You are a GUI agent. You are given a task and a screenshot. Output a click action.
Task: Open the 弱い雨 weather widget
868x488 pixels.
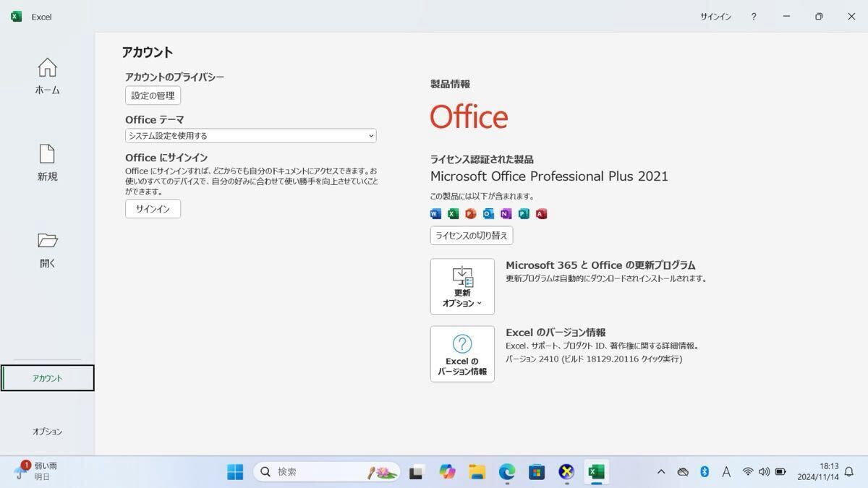pyautogui.click(x=36, y=471)
